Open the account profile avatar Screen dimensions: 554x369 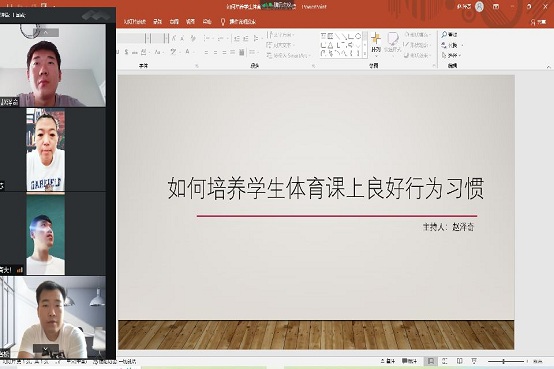coord(479,7)
